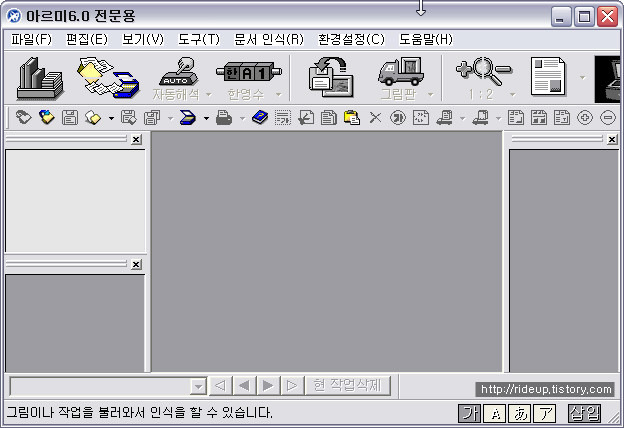Click the circled plus zoom-in icon

click(x=585, y=118)
